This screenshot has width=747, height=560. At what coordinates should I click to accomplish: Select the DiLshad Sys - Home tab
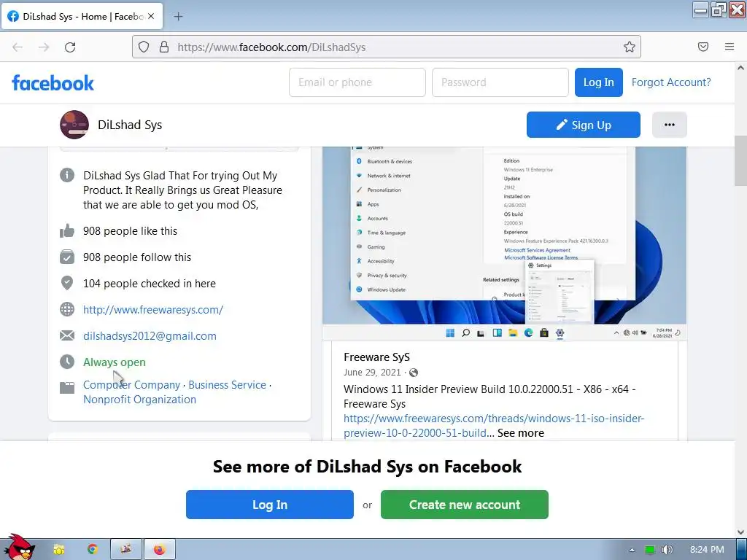tap(82, 16)
